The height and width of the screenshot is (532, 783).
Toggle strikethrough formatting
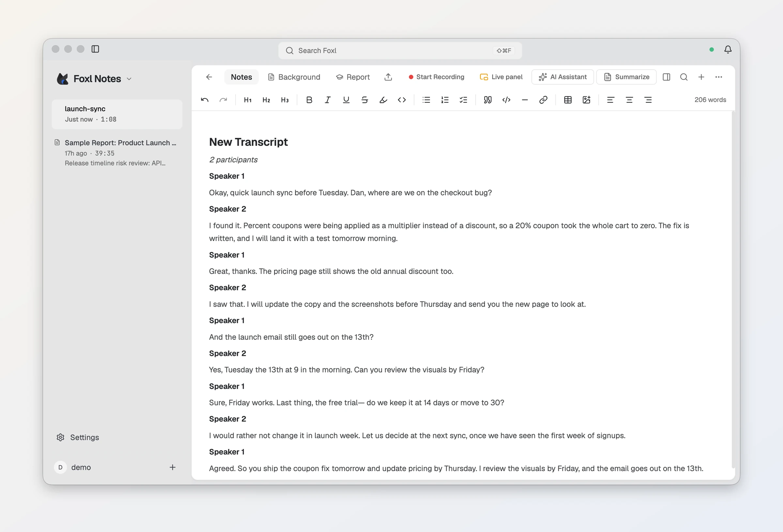[x=364, y=100]
